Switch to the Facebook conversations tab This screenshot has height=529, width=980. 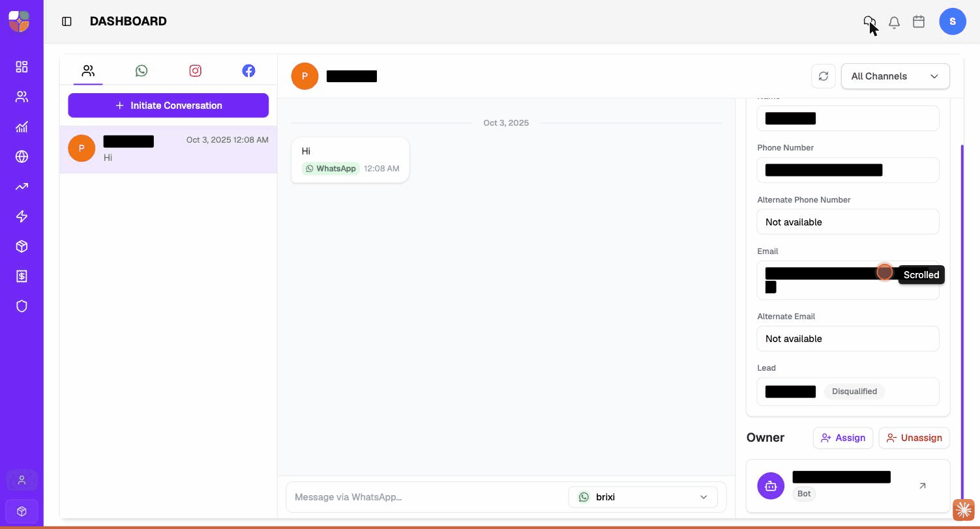click(248, 71)
